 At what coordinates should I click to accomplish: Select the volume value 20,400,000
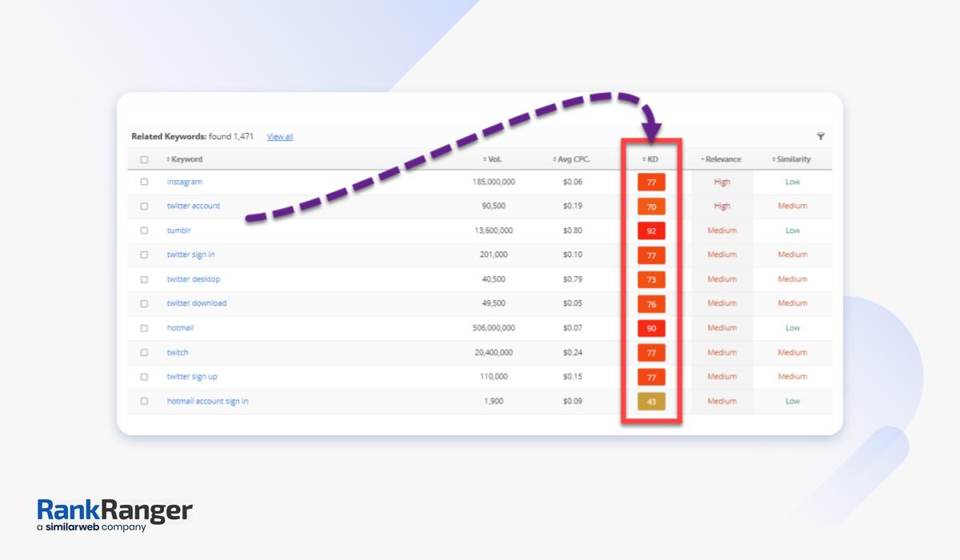pyautogui.click(x=494, y=352)
